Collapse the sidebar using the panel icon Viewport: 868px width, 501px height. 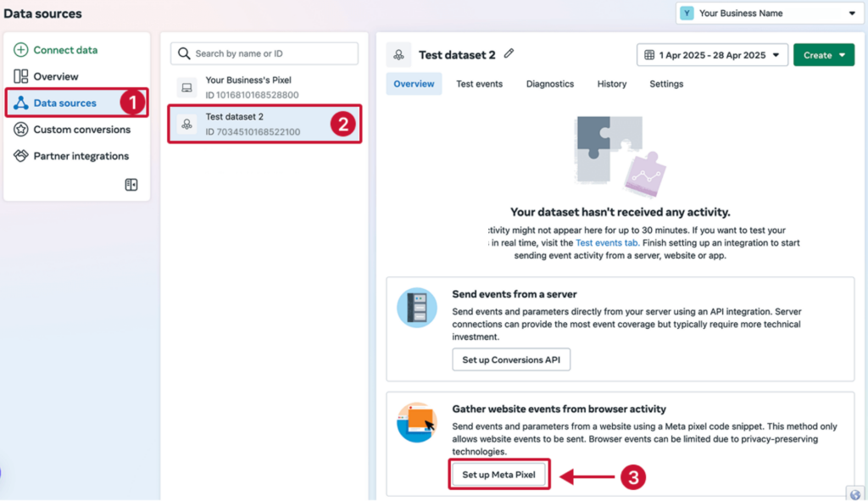[131, 184]
